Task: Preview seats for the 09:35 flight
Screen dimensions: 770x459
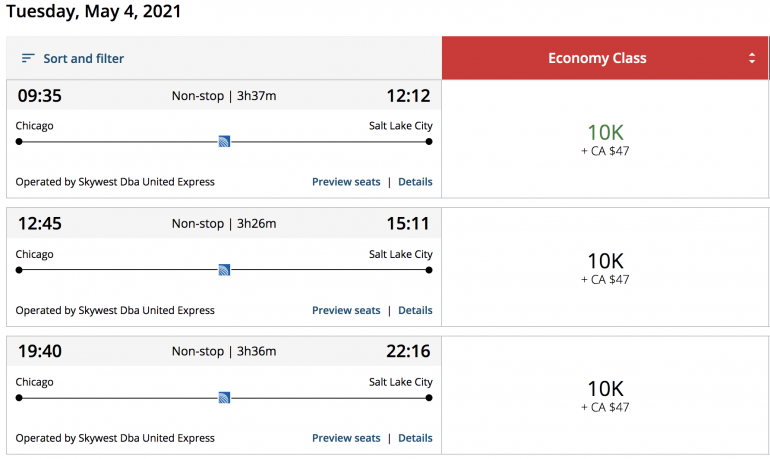Action: 346,182
